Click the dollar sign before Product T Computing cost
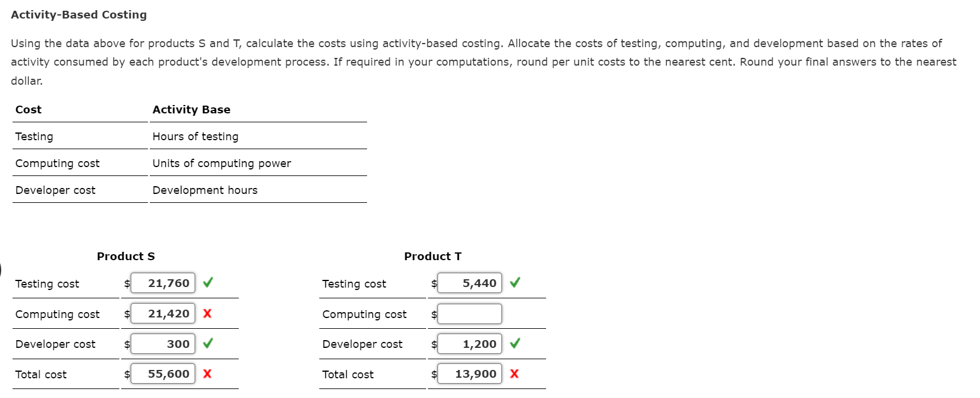 click(x=434, y=314)
